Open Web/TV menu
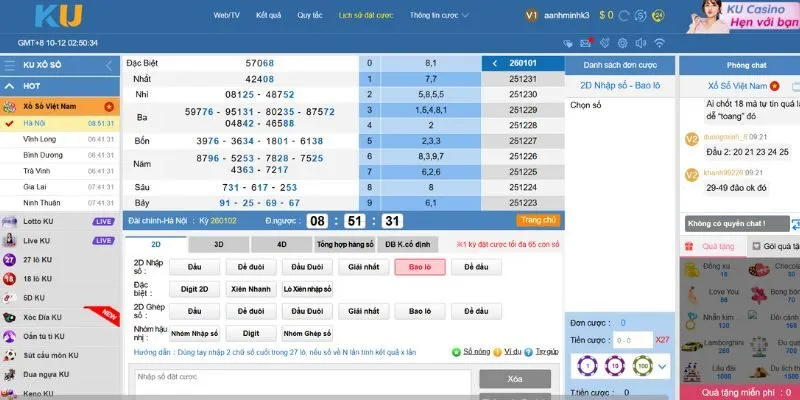The width and height of the screenshot is (800, 400). click(x=227, y=15)
